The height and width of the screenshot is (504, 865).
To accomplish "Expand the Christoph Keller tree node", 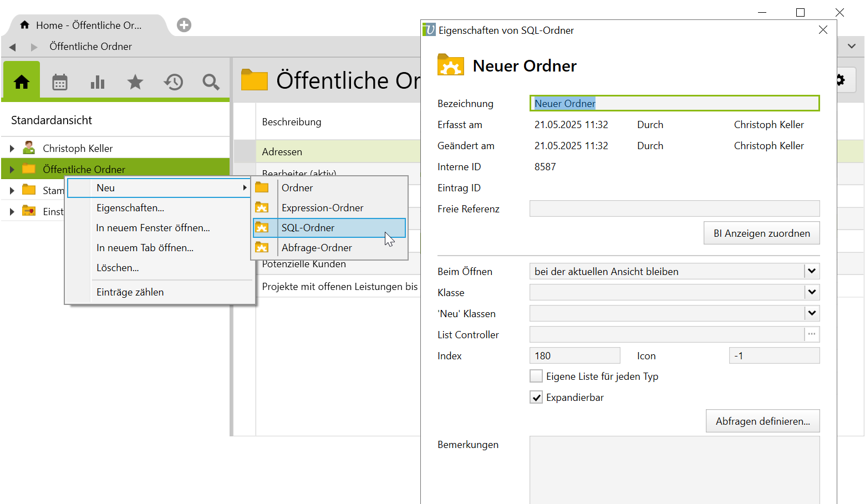I will click(12, 149).
